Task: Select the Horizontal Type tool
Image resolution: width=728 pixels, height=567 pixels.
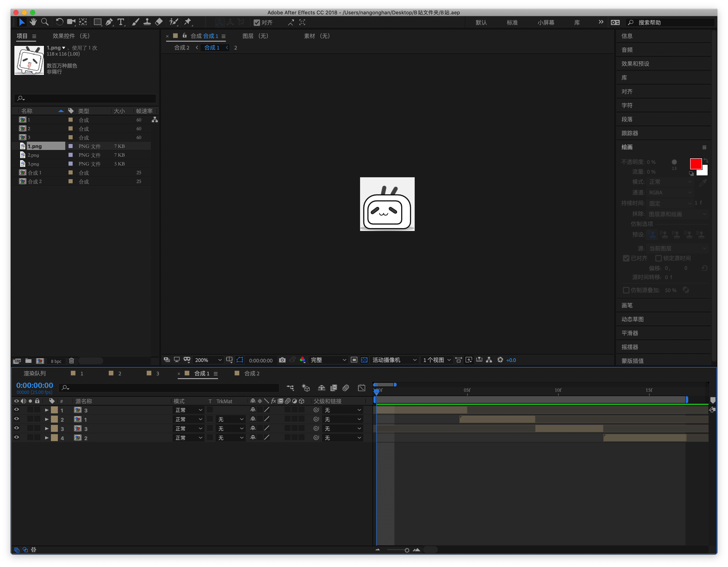Action: [121, 22]
